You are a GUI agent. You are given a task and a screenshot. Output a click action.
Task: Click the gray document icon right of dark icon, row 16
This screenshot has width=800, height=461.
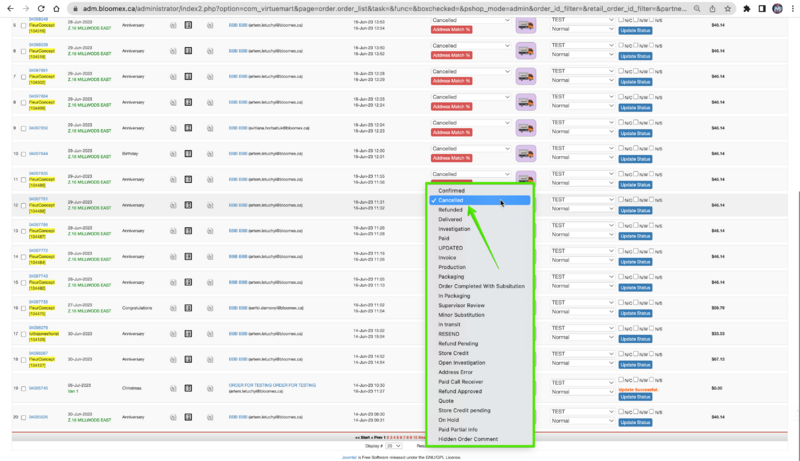tap(210, 308)
